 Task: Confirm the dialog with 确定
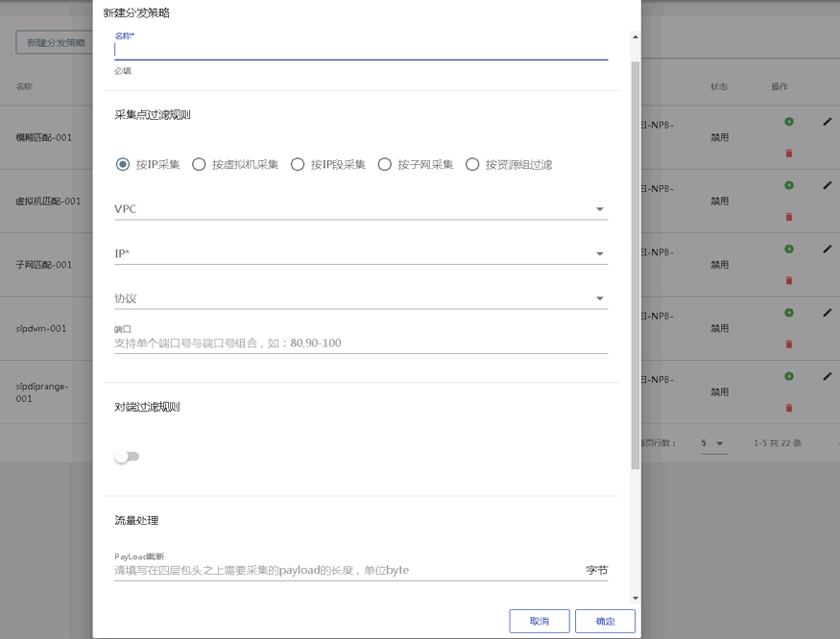605,621
